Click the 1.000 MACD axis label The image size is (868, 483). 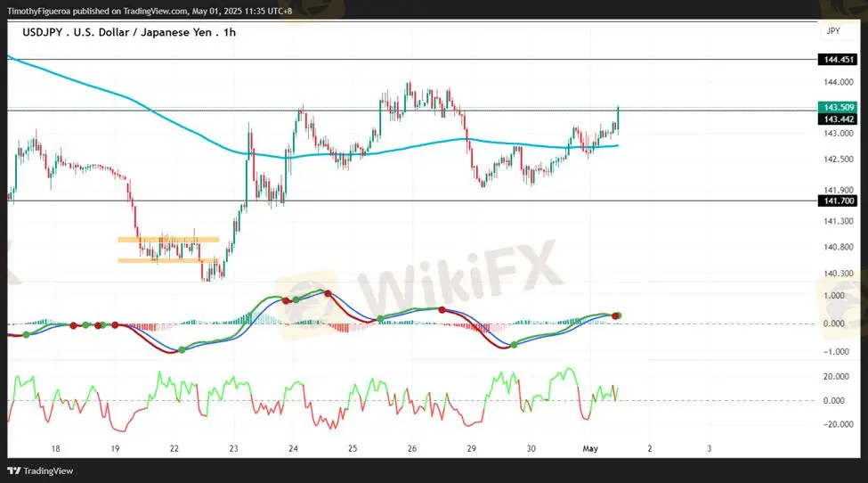point(834,295)
